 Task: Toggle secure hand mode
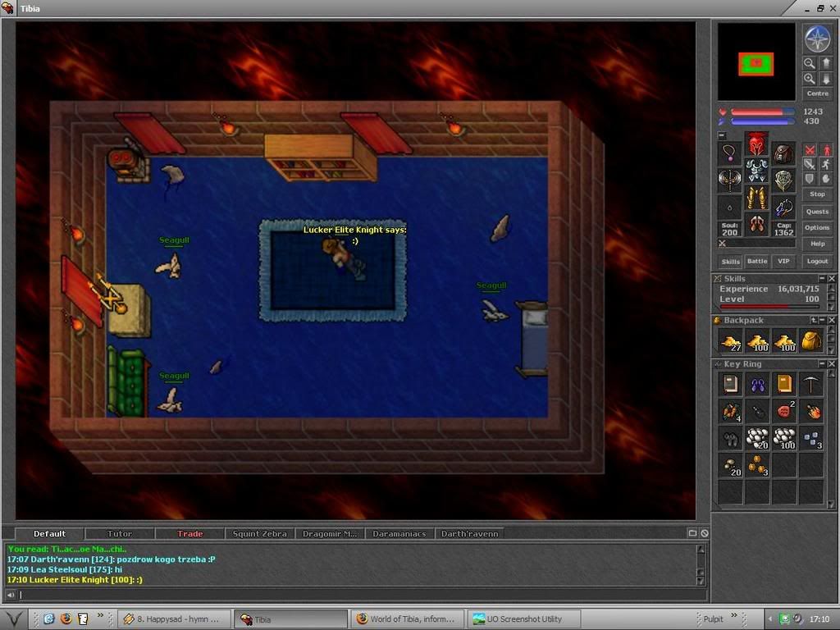(826, 178)
